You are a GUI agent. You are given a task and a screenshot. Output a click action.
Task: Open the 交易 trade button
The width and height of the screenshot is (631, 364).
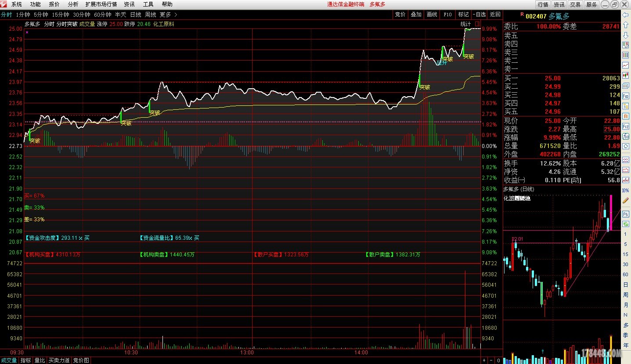575,4
